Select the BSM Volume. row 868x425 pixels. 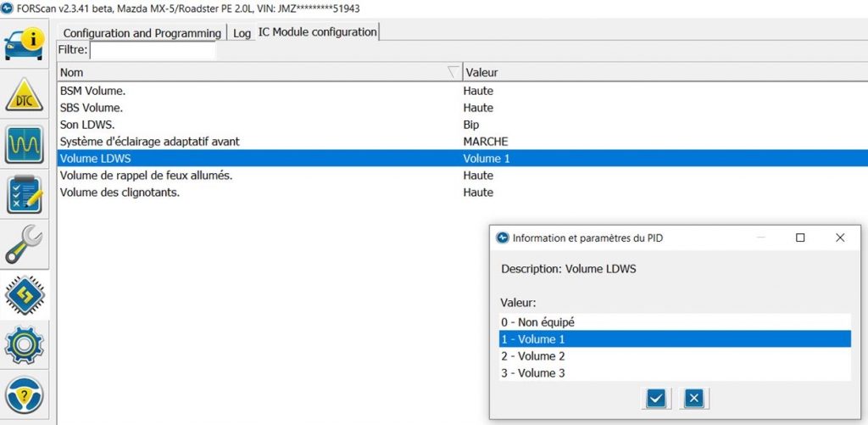462,91
